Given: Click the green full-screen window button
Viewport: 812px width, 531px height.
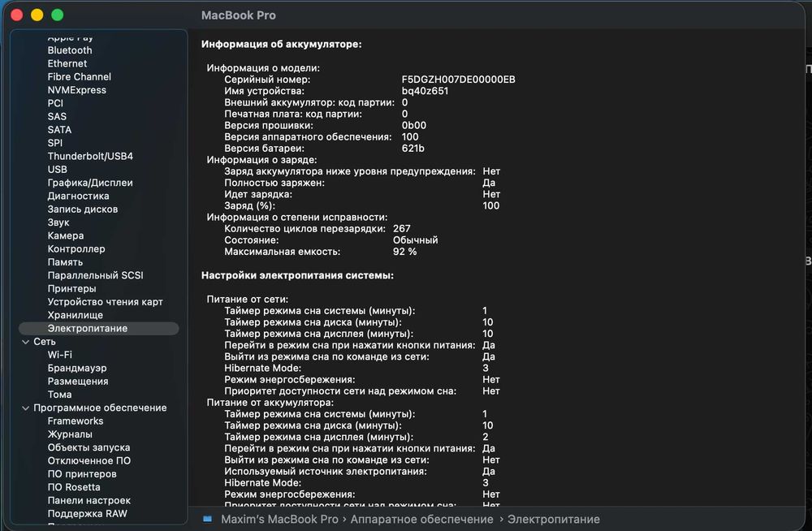Looking at the screenshot, I should 58,15.
